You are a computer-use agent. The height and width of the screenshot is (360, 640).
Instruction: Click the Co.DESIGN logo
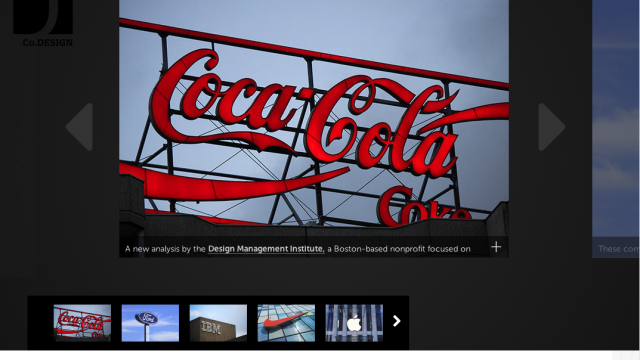pyautogui.click(x=43, y=24)
